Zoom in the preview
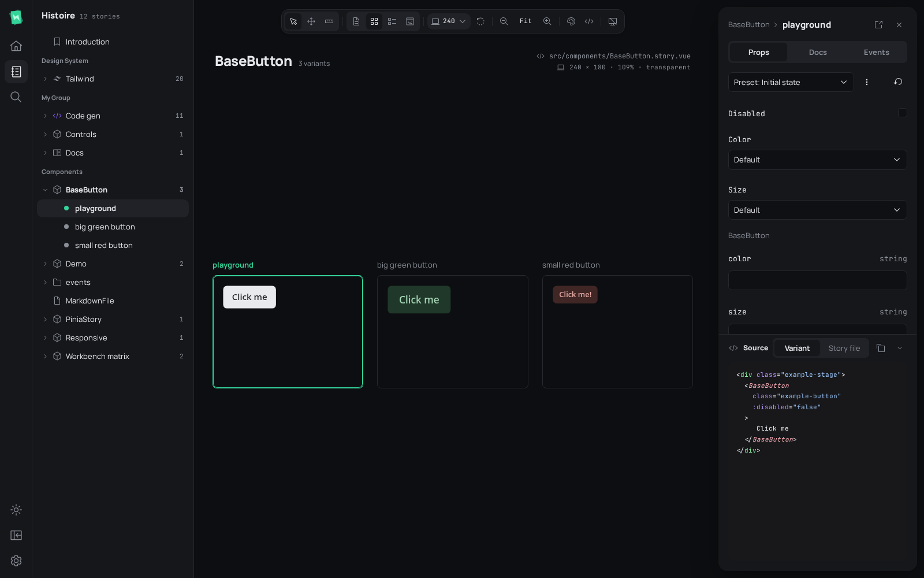This screenshot has width=924, height=578. click(547, 21)
